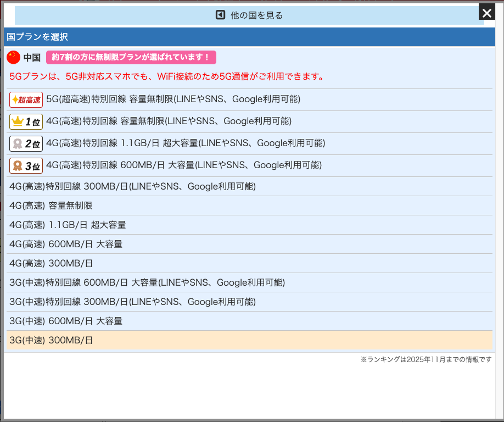
Task: Choose 4G(高速)特別回線 1.1GB/日 超大容量 plan
Action: pos(186,143)
